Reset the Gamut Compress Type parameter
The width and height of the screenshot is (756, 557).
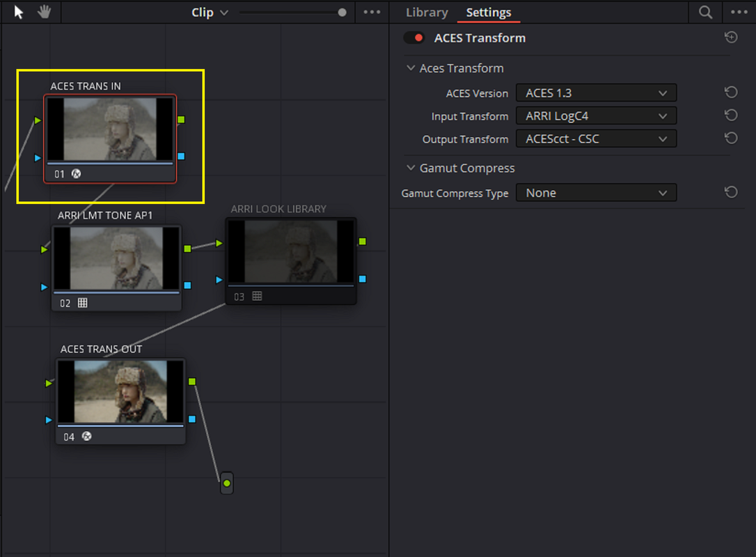coord(731,192)
